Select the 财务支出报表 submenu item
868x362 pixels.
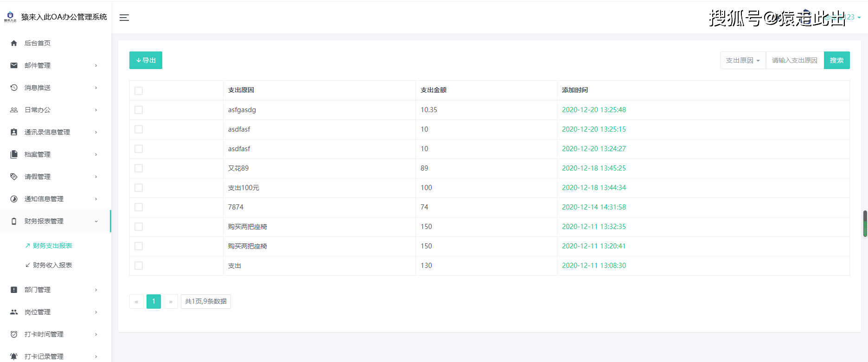[52, 246]
